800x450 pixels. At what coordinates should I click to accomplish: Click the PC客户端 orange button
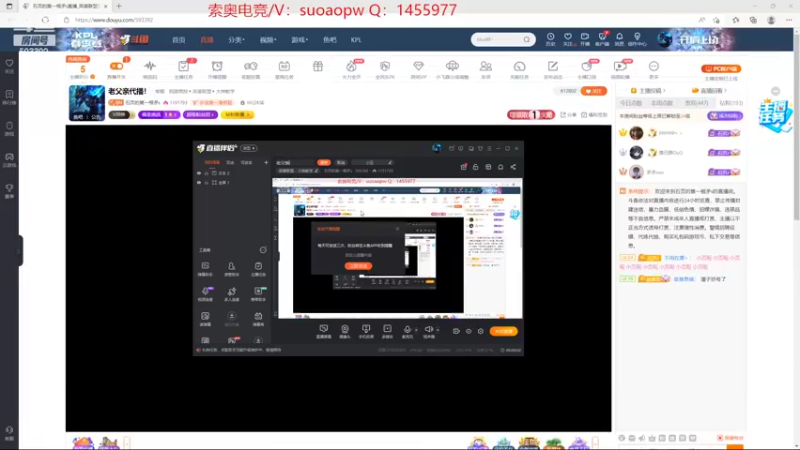pos(721,68)
